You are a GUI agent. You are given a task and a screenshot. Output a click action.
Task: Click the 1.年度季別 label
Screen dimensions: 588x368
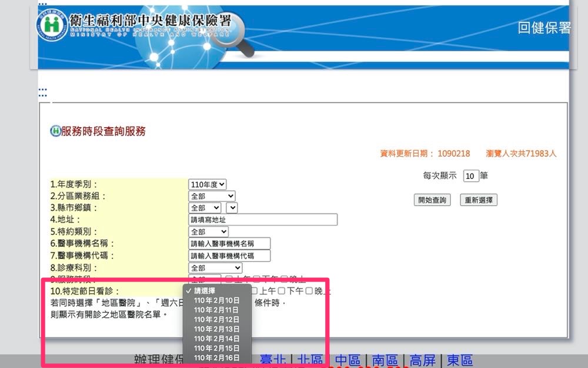tap(74, 184)
